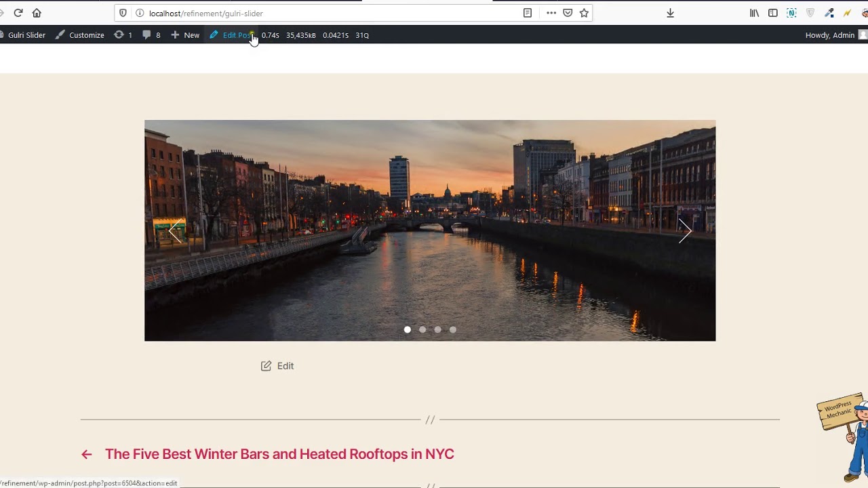Reload the page with refresh icon

pos(18,13)
